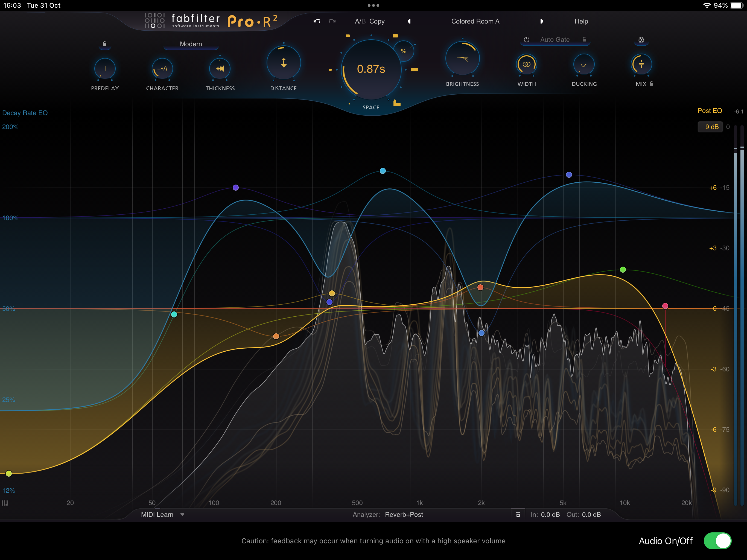
Task: Click the 0.87s Space decay knob
Action: coord(371,69)
